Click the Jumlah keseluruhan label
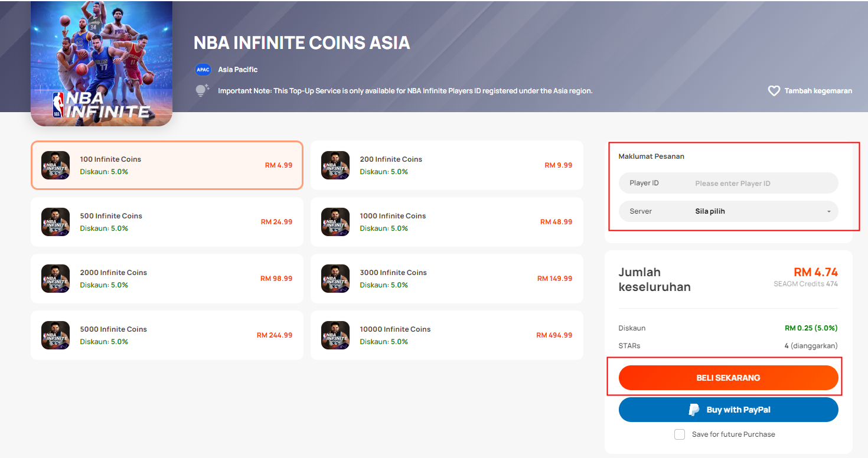868x458 pixels. [x=654, y=280]
